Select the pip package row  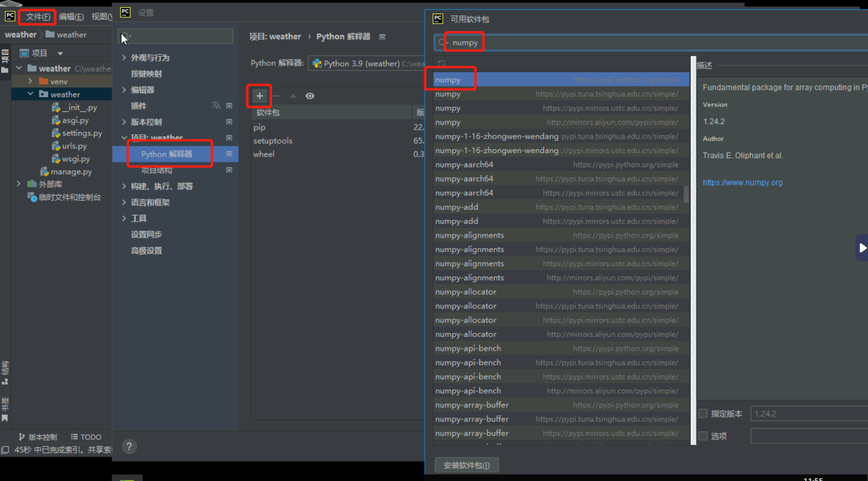(338, 127)
